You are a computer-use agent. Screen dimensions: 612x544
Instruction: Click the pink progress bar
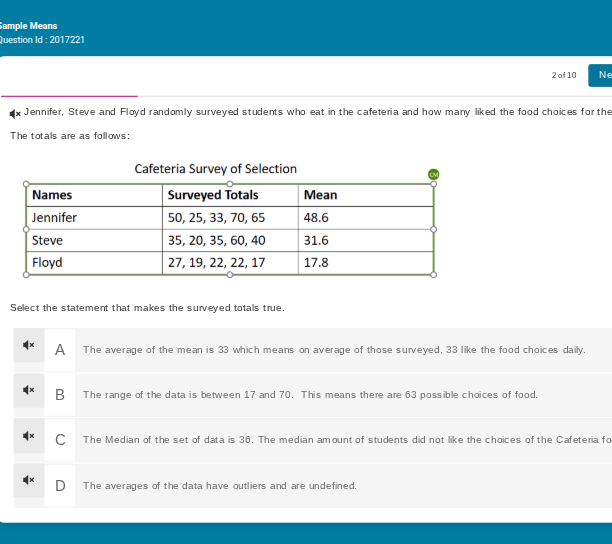pos(69,96)
